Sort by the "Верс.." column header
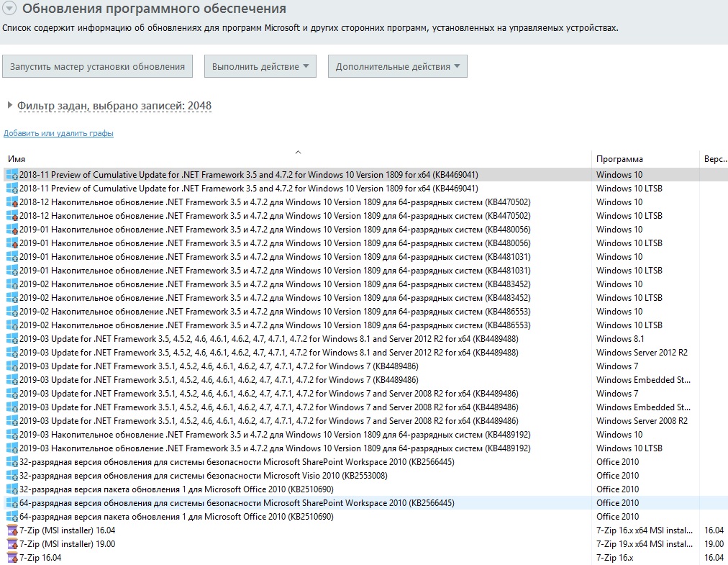This screenshot has height=565, width=728. click(716, 159)
